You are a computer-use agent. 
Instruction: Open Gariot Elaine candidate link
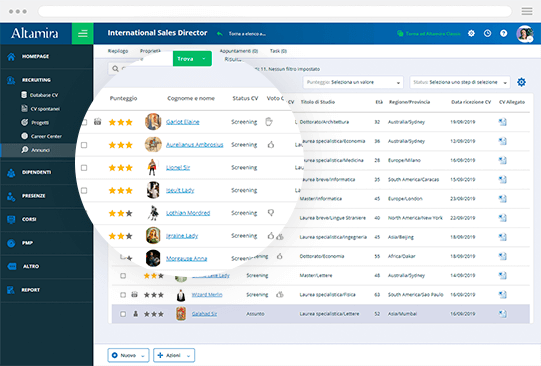(183, 122)
